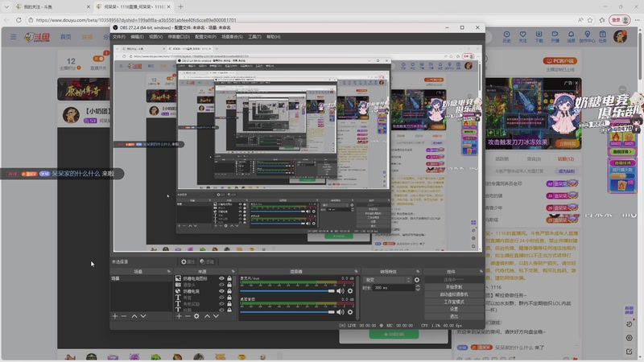Screen dimensions: 644x362
Task: Open scene transition type dropdown
Action: click(x=387, y=280)
